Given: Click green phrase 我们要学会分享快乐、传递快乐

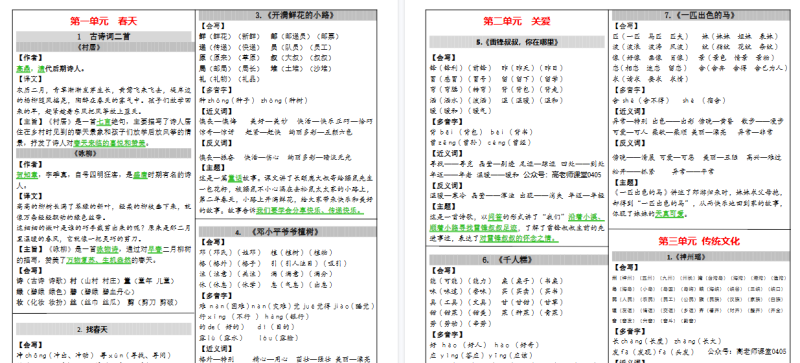Looking at the screenshot, I should click(x=310, y=210).
